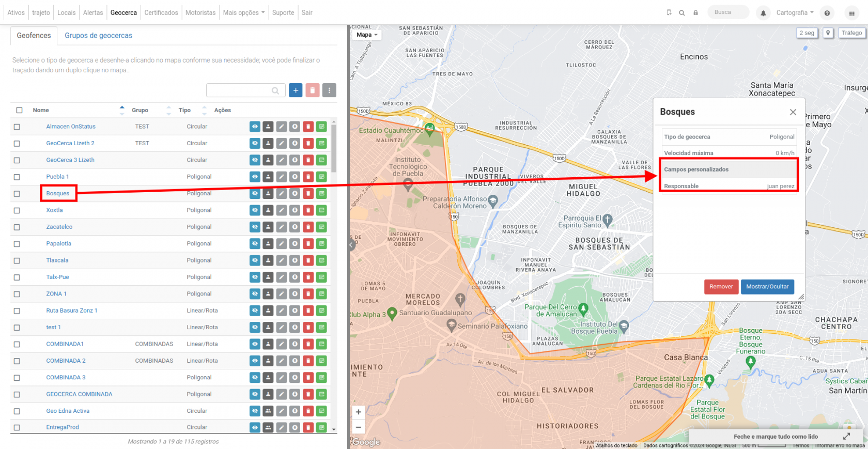Add a new geofence with the plus button
The width and height of the screenshot is (868, 449).
(x=296, y=90)
